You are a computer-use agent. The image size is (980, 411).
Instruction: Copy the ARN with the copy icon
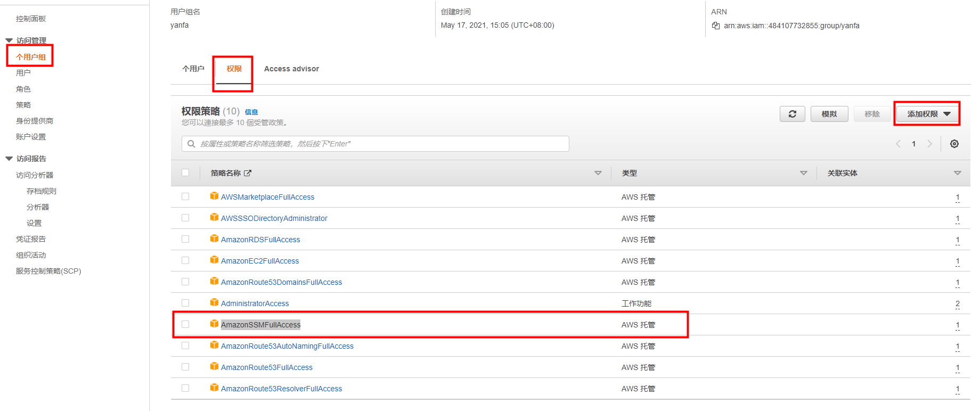coord(716,26)
